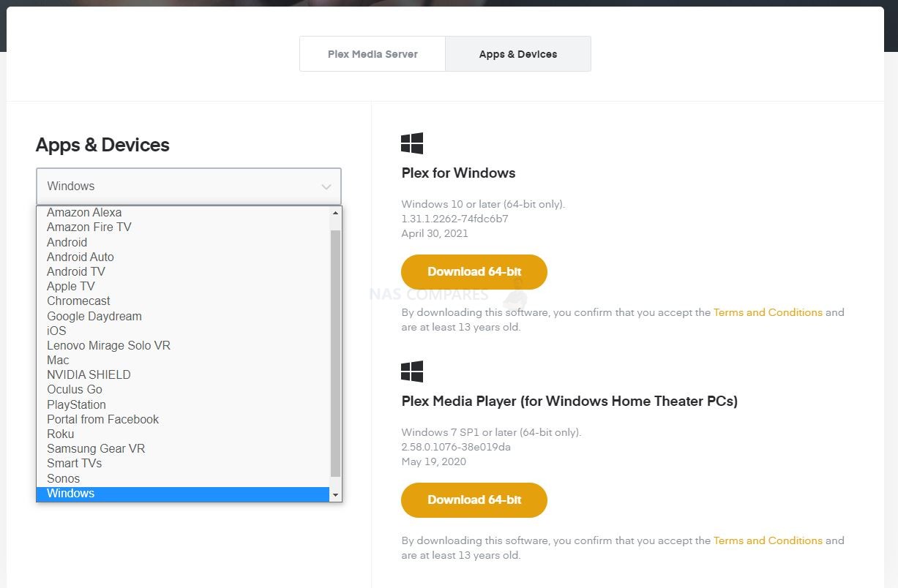This screenshot has height=588, width=898.
Task: Select highlighted Windows entry in list
Action: tap(183, 494)
